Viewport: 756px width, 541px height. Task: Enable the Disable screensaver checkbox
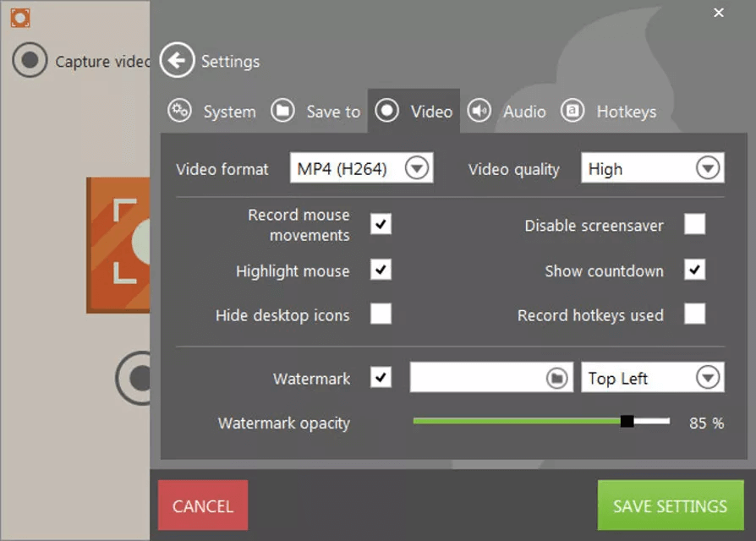pos(694,224)
